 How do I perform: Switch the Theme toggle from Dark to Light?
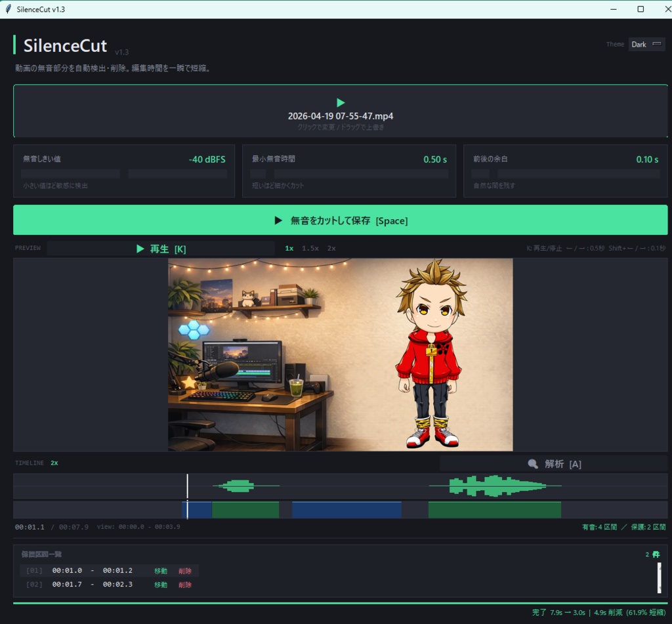pos(647,44)
